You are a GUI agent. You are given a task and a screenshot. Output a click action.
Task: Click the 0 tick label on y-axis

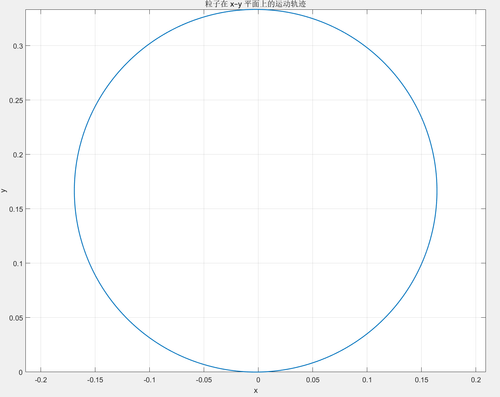point(21,372)
